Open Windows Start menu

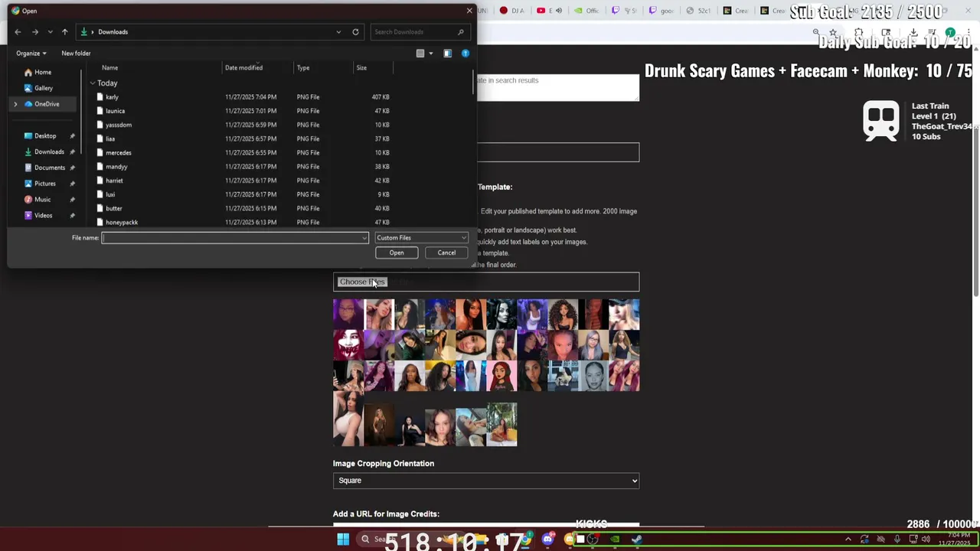(343, 540)
